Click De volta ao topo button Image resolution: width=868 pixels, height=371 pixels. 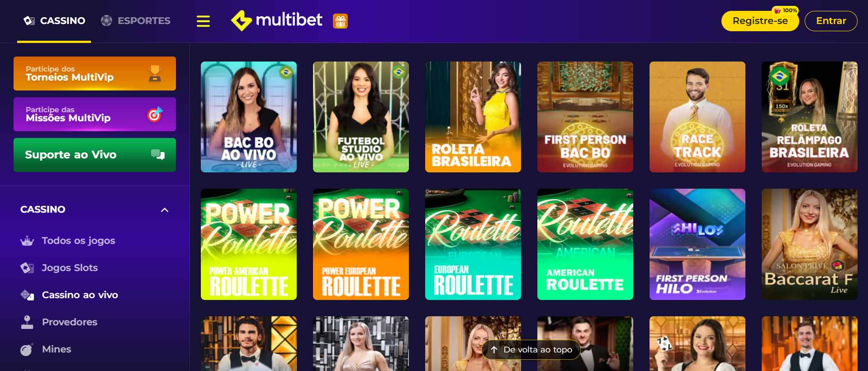tap(531, 350)
